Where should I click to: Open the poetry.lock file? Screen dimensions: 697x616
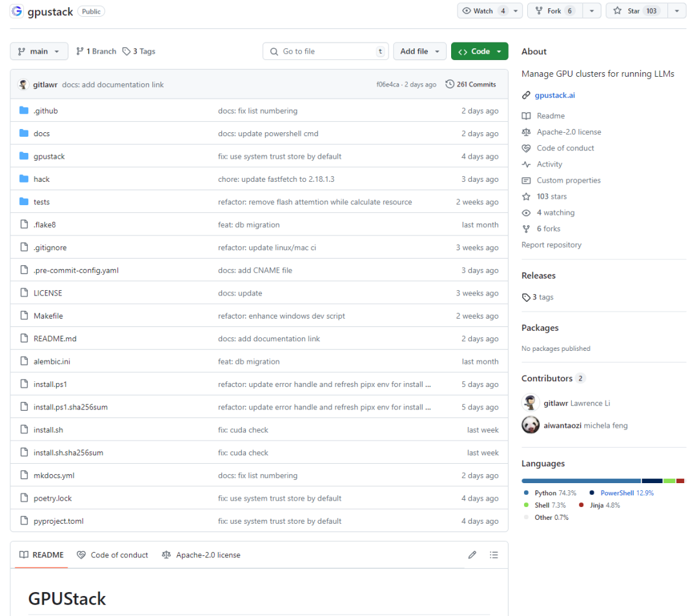pos(52,498)
